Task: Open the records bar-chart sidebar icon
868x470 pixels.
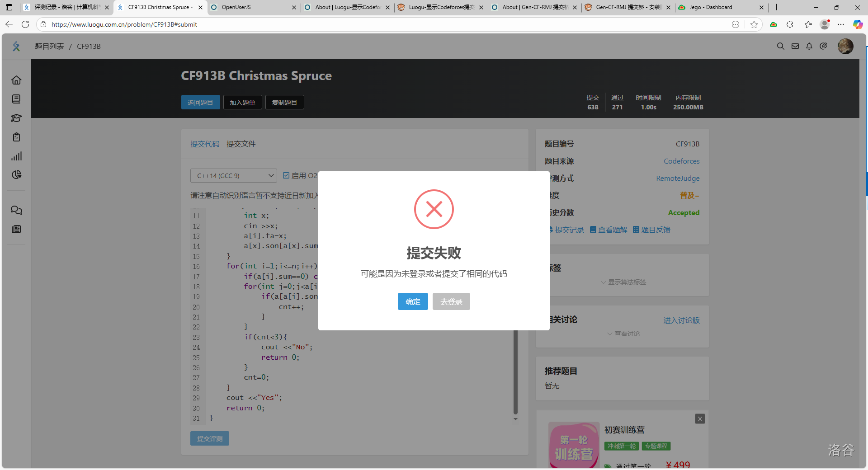Action: (16, 156)
